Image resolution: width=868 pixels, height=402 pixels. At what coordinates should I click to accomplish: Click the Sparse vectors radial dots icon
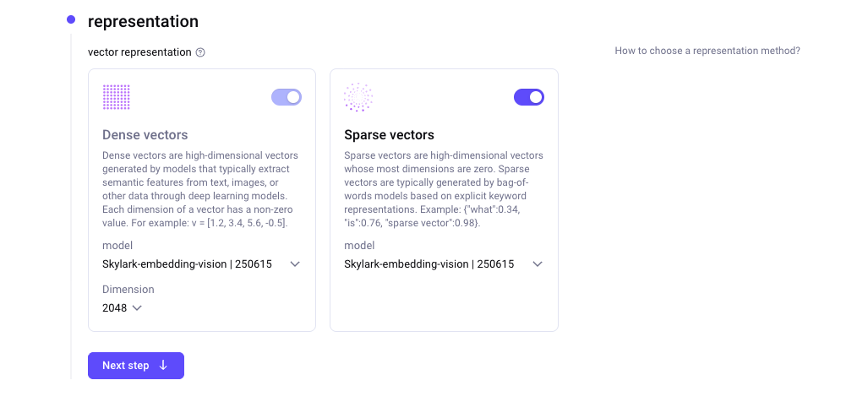click(x=358, y=97)
